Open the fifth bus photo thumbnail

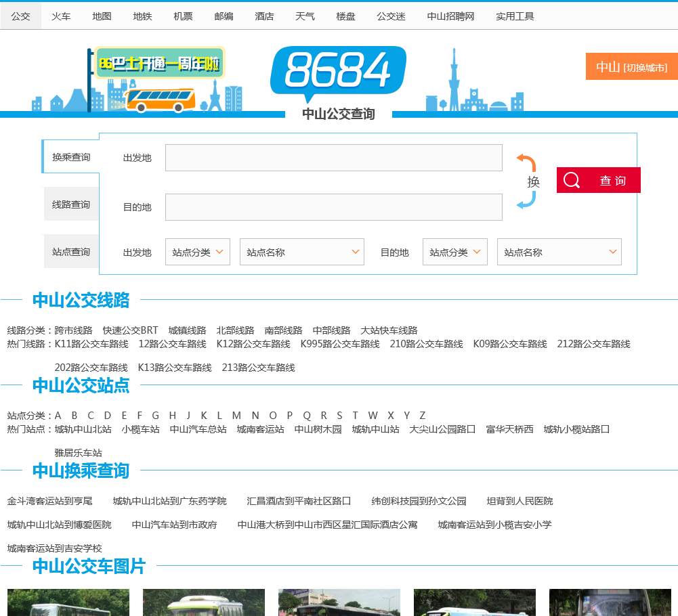click(x=610, y=602)
